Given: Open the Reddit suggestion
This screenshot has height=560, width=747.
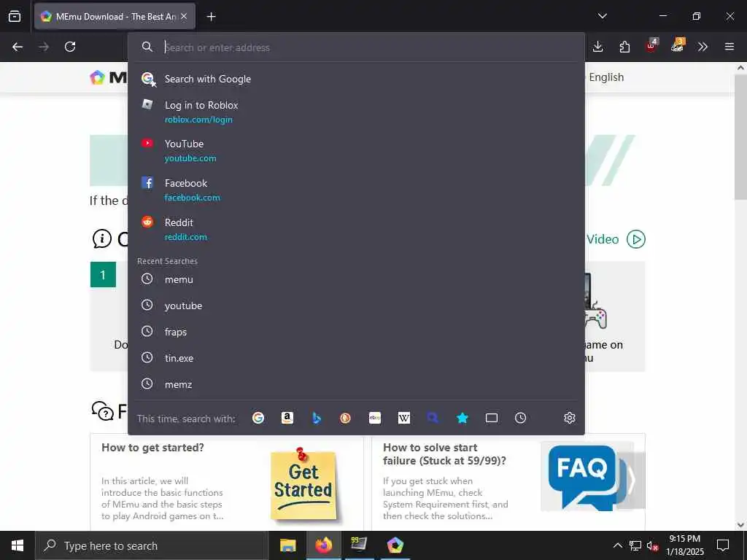Looking at the screenshot, I should 356,229.
